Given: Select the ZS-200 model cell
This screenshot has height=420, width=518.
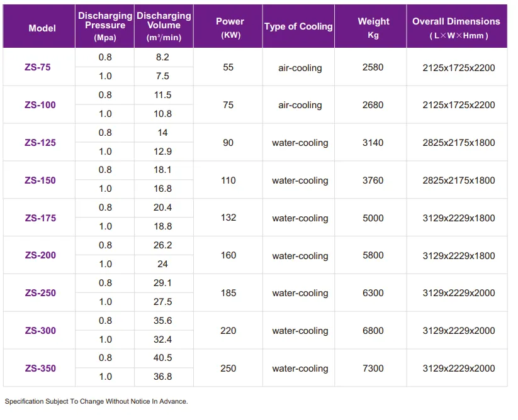Looking at the screenshot, I should pyautogui.click(x=40, y=255).
